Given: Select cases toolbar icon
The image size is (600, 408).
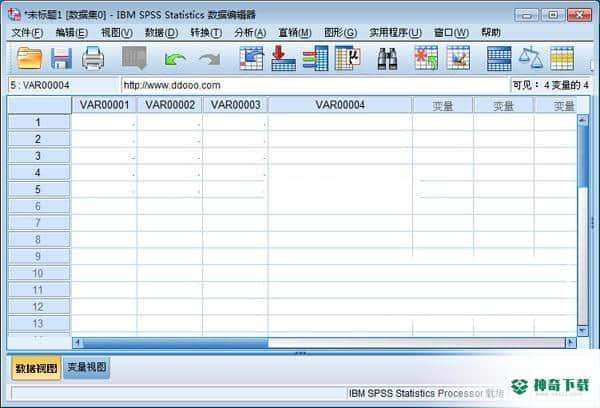Looking at the screenshot, I should coord(562,58).
